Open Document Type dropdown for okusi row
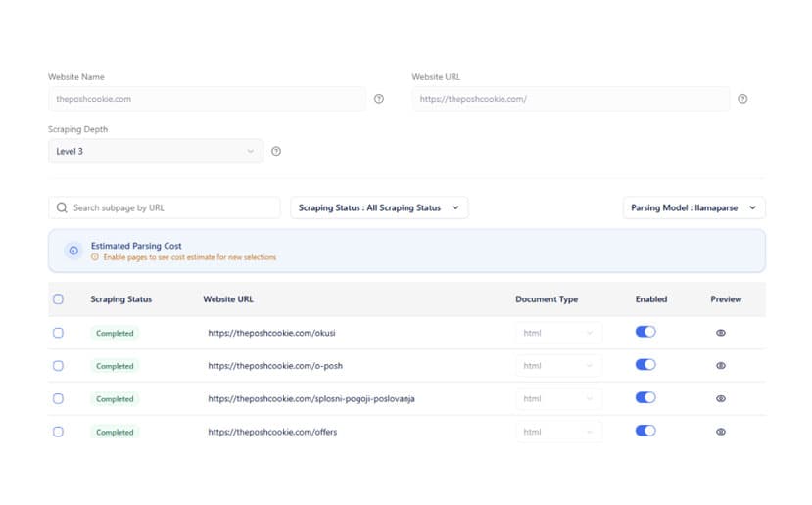Screen dimensions: 812x505 click(558, 333)
